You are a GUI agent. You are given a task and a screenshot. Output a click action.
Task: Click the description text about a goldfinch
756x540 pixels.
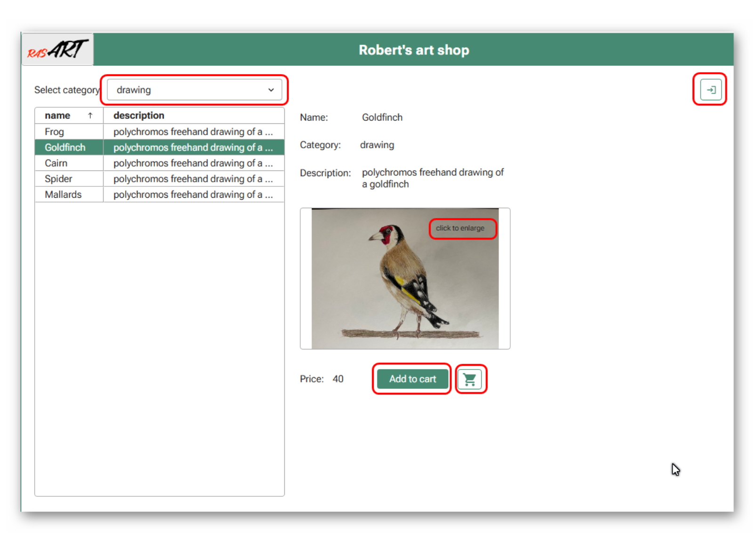point(433,178)
